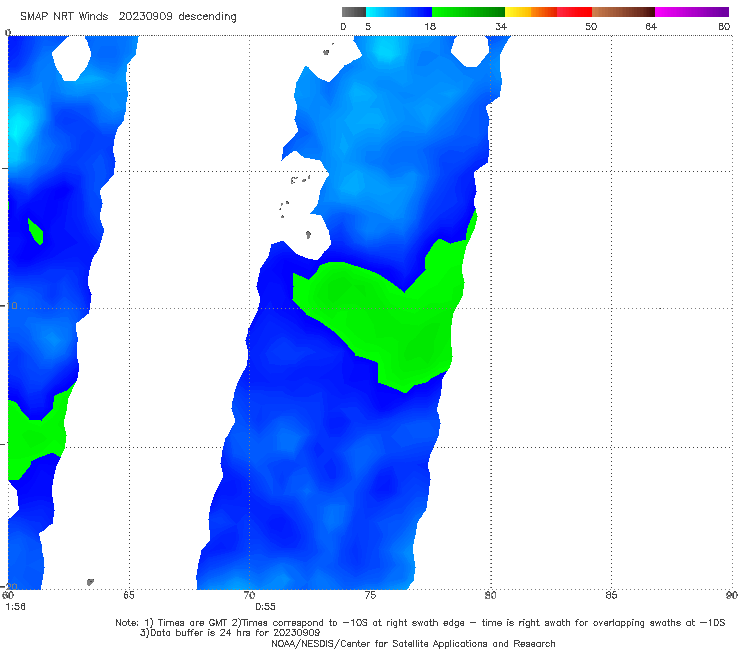The image size is (740, 650).
Task: Click the longitude axis label '70'
Action: coord(249,595)
